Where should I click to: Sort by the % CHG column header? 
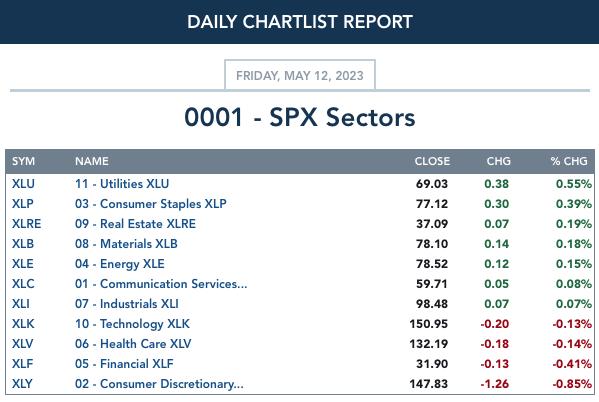coord(569,161)
